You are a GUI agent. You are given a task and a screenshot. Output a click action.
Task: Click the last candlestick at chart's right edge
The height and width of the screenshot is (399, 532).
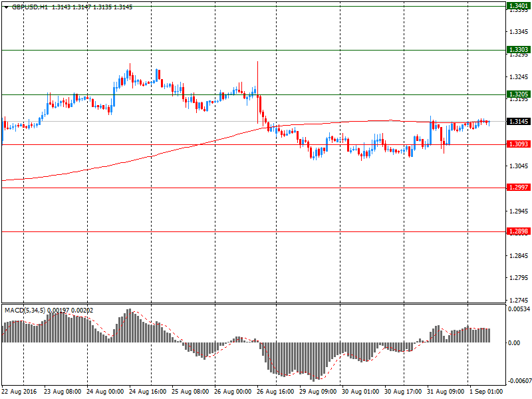[x=489, y=123]
